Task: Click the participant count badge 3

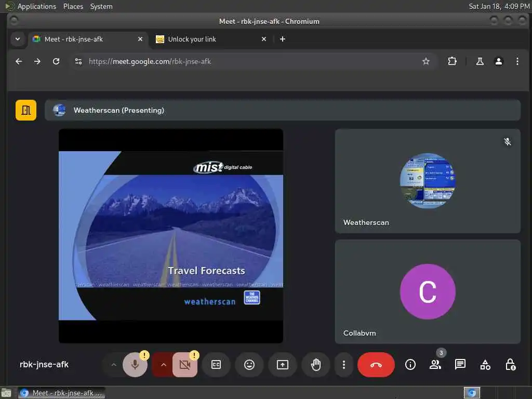Action: [441, 353]
